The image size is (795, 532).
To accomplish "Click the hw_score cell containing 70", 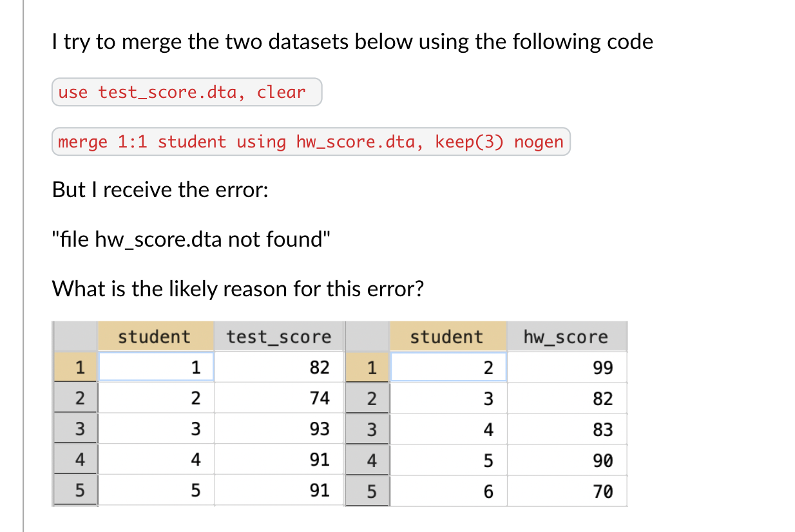I will (x=567, y=491).
